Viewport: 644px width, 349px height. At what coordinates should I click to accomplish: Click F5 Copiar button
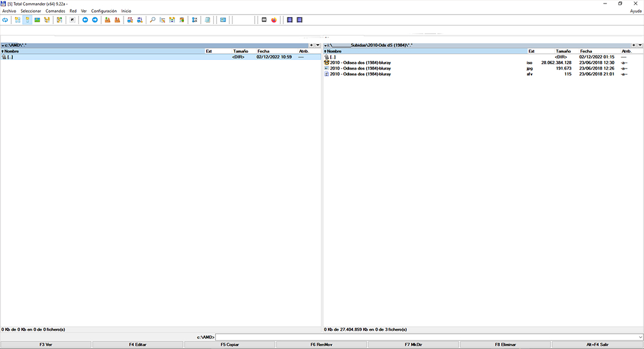tap(229, 344)
